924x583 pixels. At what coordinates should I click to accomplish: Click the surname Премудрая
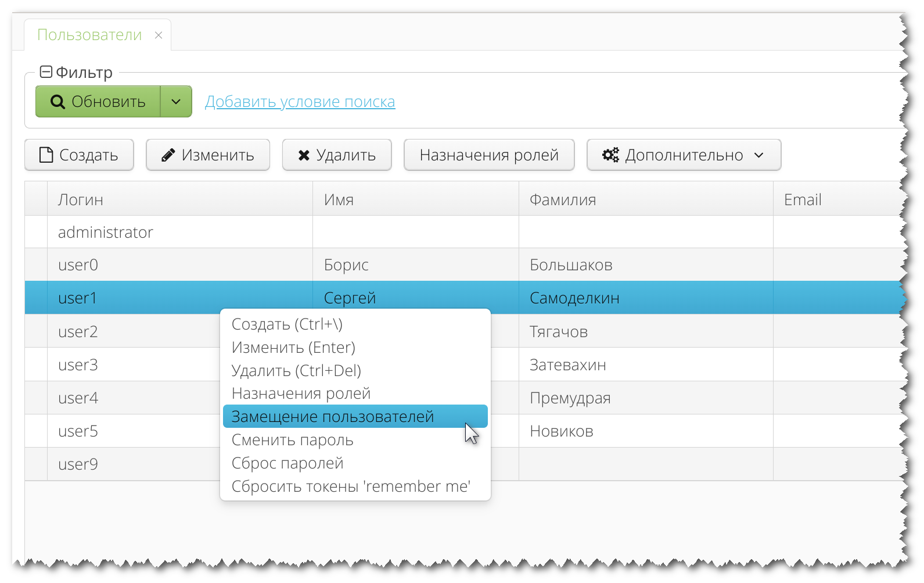point(570,398)
